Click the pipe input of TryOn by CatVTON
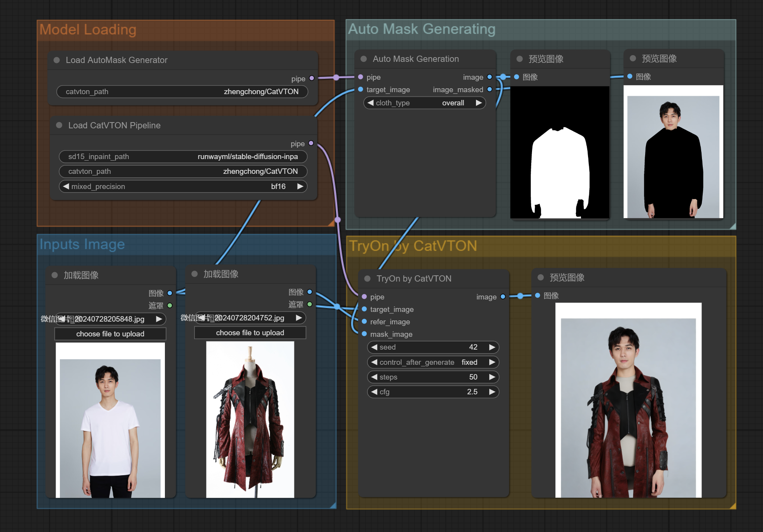The height and width of the screenshot is (532, 763). click(x=364, y=297)
